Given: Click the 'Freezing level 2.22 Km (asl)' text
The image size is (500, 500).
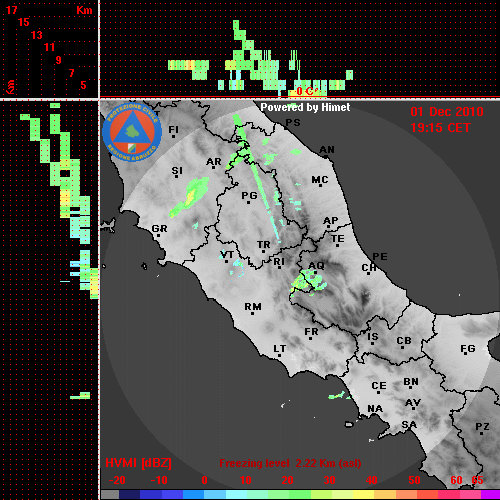Looking at the screenshot, I should 290,463.
